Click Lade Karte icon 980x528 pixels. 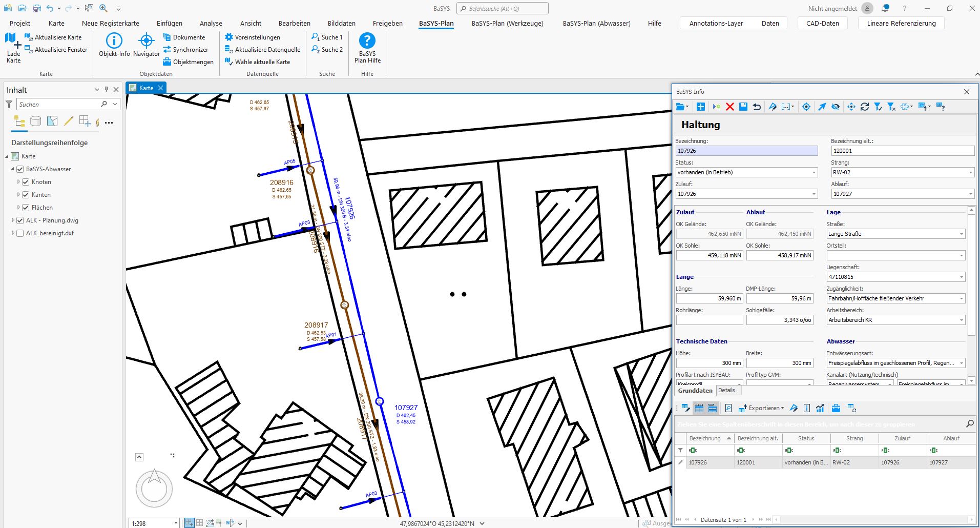13,47
